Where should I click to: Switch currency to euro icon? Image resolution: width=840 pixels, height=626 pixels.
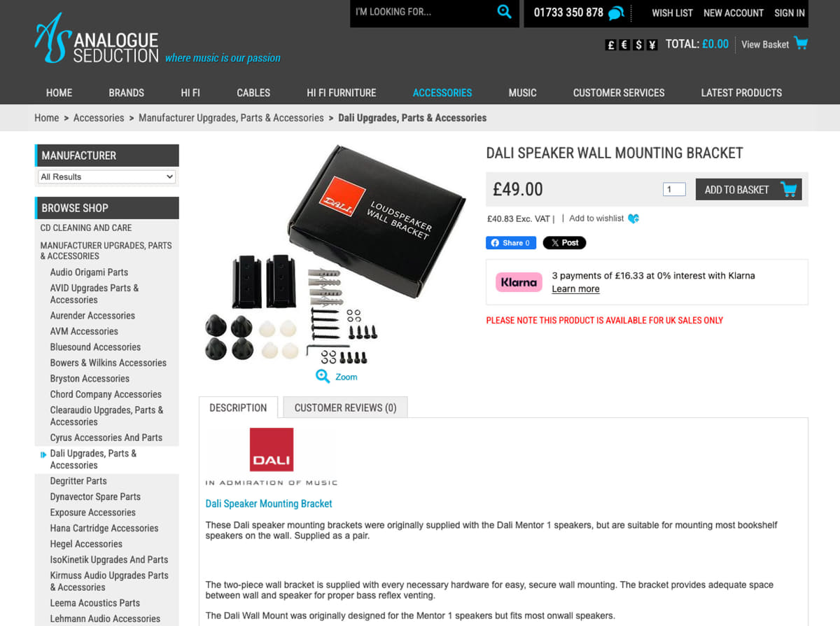pos(624,45)
